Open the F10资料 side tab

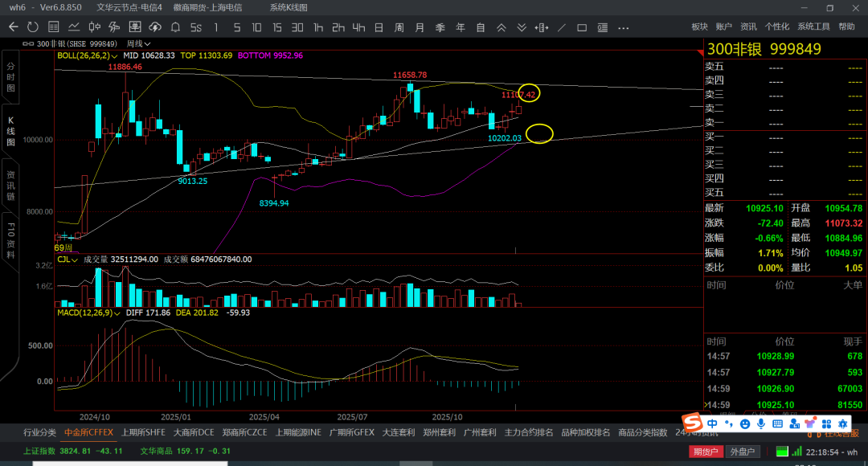pyautogui.click(x=10, y=239)
